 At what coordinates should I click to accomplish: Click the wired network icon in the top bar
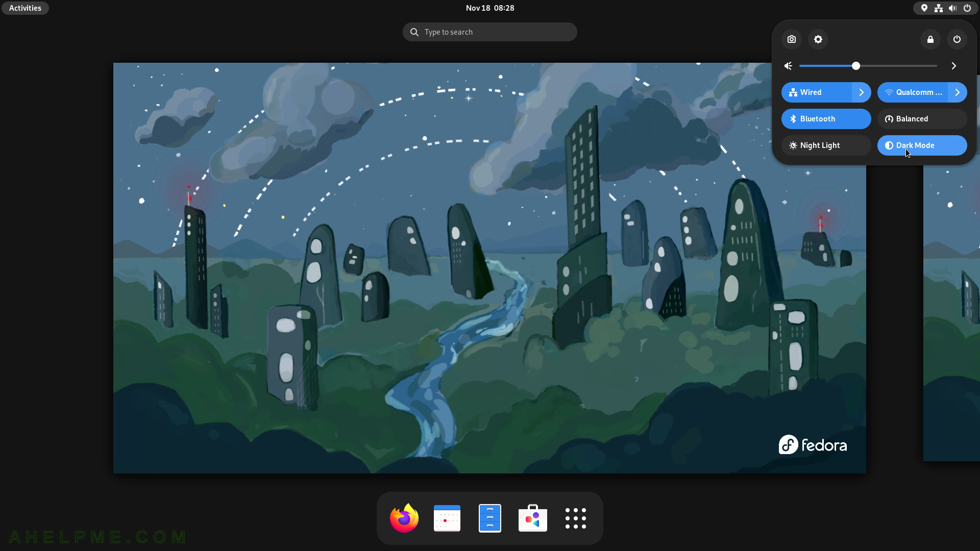tap(939, 8)
